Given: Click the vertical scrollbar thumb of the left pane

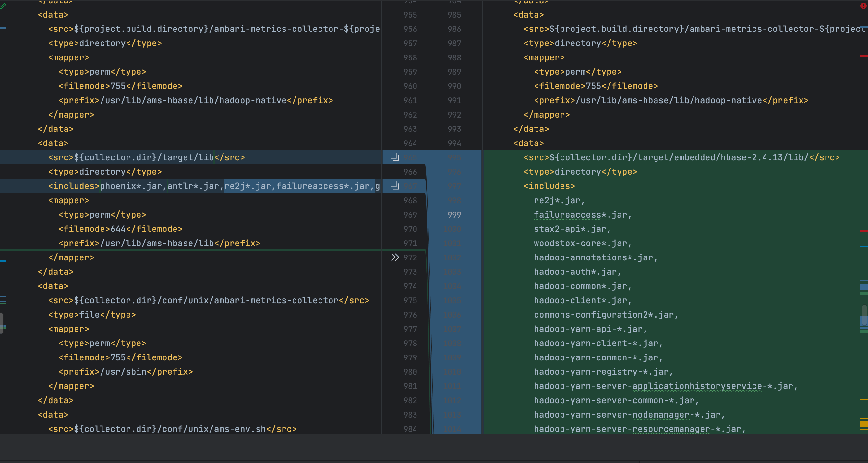Looking at the screenshot, I should pos(2,323).
